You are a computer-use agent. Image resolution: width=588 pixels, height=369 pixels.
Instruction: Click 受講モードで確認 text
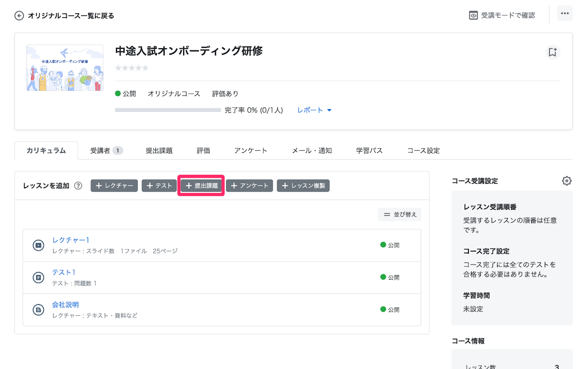click(508, 15)
